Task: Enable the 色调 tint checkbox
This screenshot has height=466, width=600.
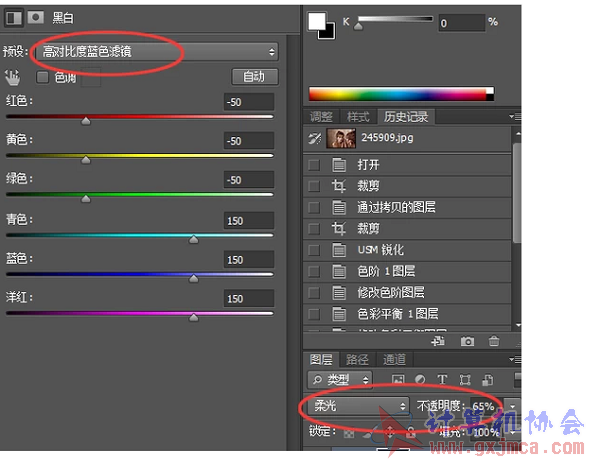Action: tap(42, 77)
